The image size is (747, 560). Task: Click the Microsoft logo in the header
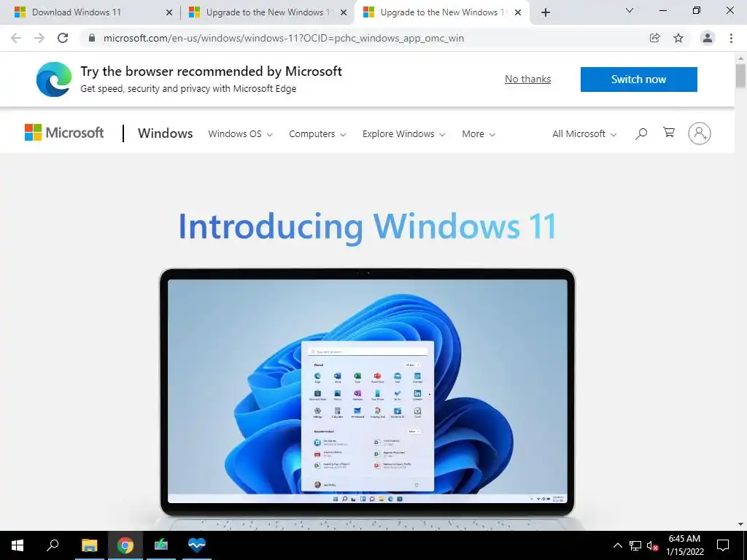click(x=64, y=133)
